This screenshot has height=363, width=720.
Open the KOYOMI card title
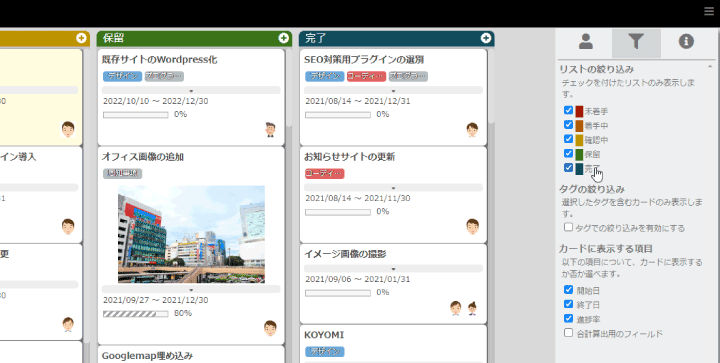tap(324, 335)
